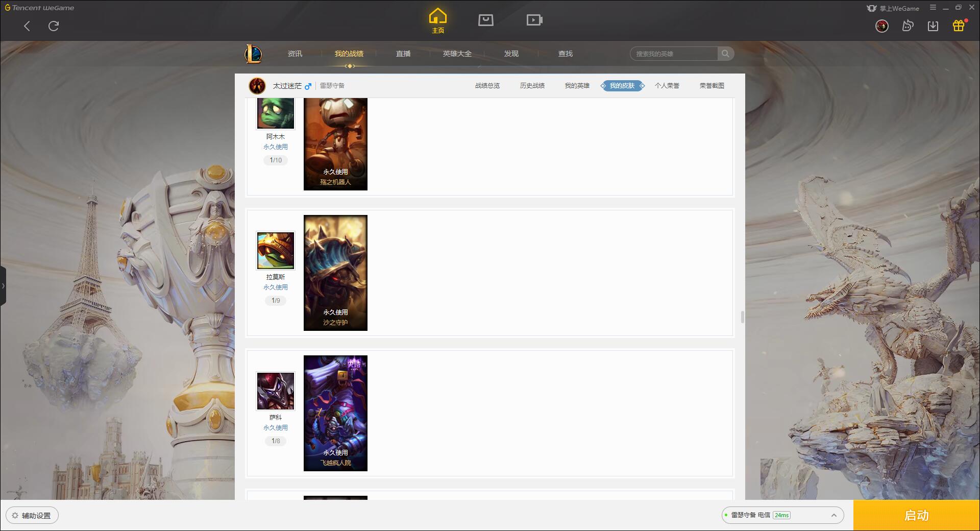Click 永久使用 under 拉莫斯

(x=276, y=287)
